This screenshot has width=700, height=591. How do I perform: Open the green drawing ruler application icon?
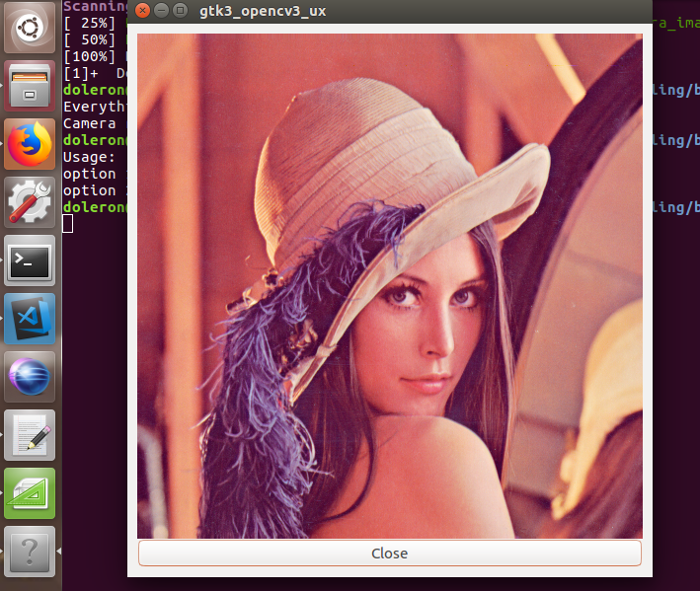click(30, 493)
